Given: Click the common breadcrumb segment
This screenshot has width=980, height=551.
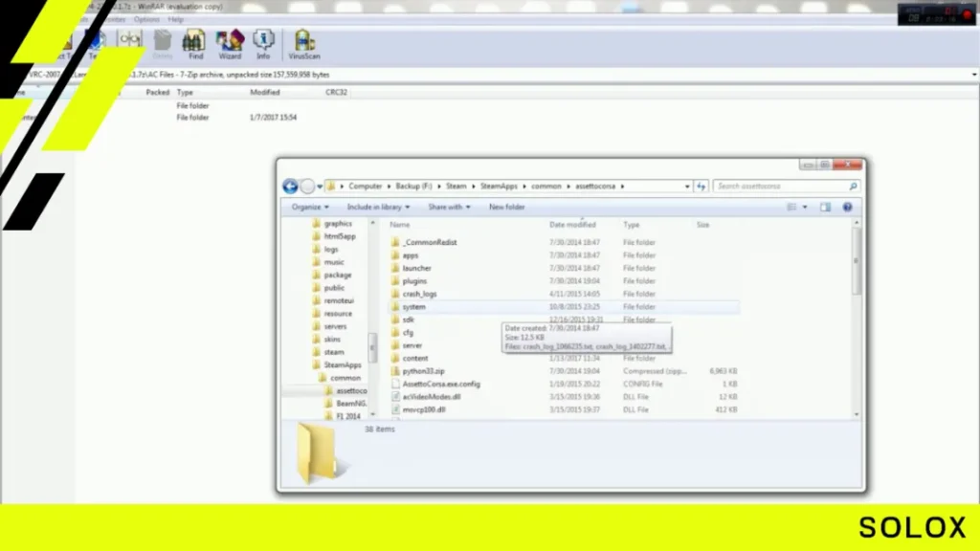Looking at the screenshot, I should click(x=546, y=187).
